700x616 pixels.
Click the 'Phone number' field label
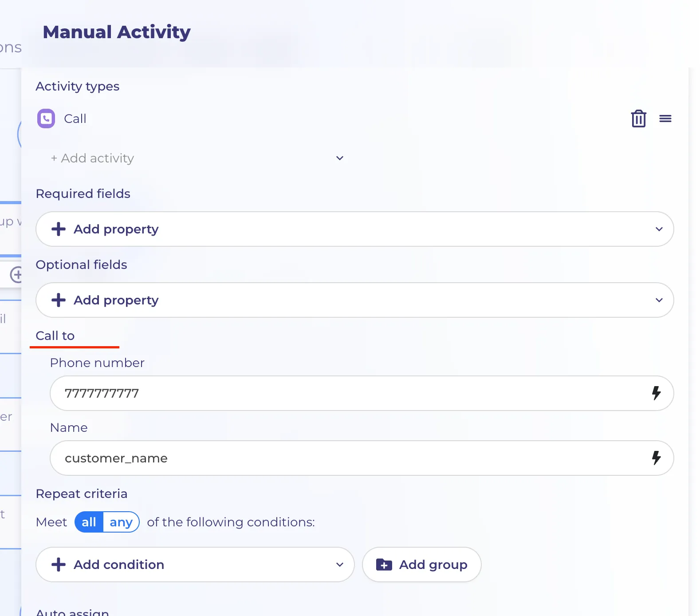[x=97, y=363]
